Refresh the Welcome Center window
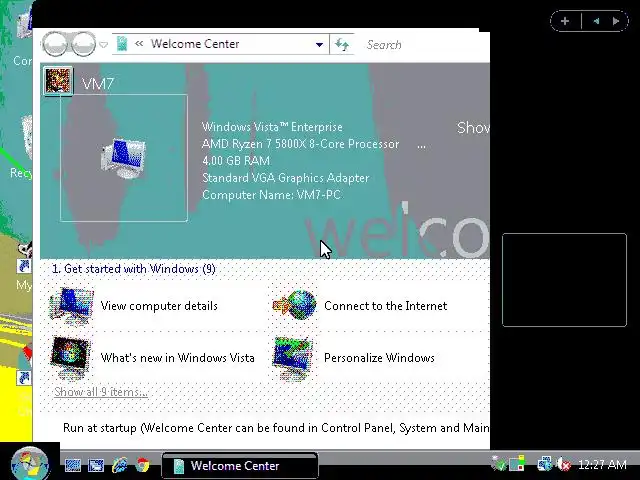Screen dimensions: 640x480 coord(342,44)
